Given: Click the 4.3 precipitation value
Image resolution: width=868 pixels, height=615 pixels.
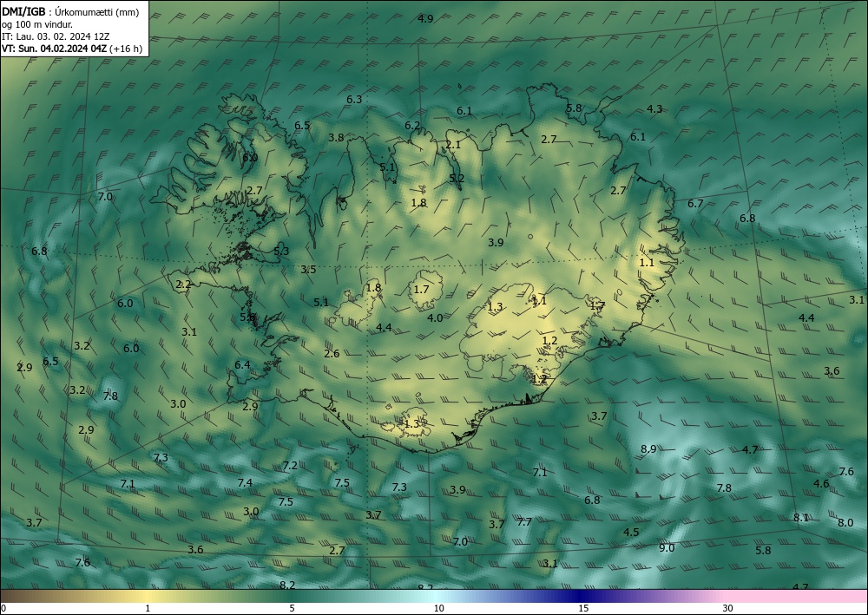Looking at the screenshot, I should click(x=654, y=109).
